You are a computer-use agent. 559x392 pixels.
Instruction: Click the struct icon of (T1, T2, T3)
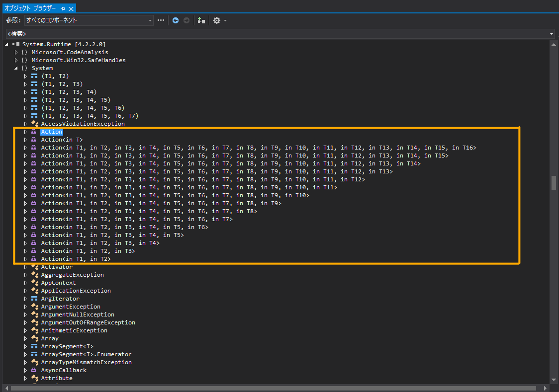click(34, 84)
